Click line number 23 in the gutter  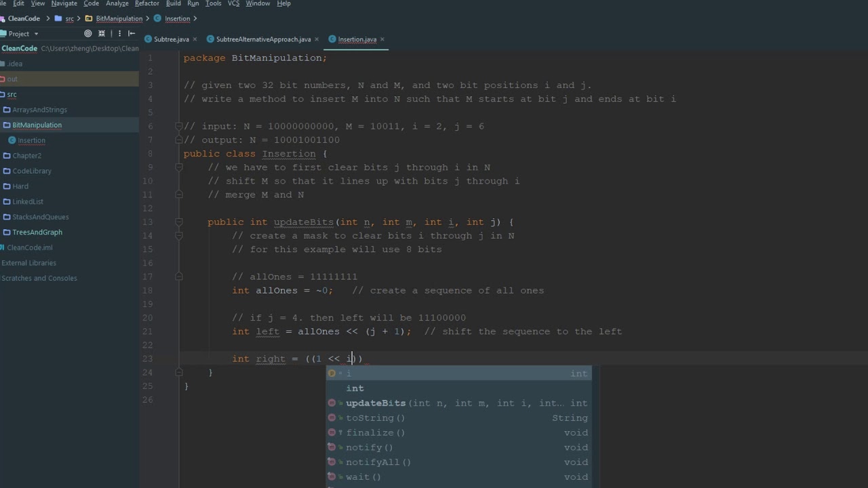click(149, 359)
